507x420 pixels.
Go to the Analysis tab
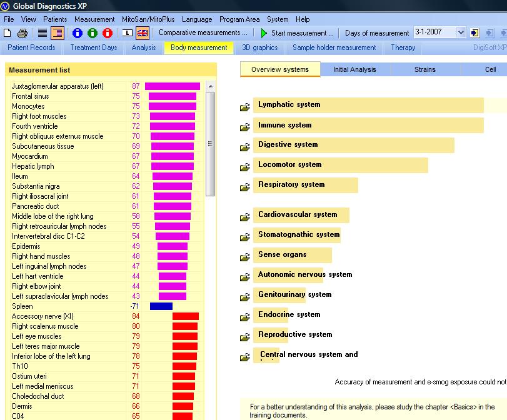[144, 47]
